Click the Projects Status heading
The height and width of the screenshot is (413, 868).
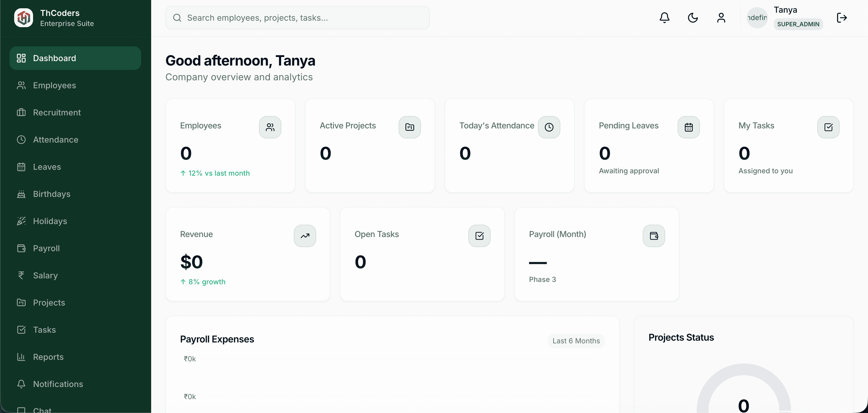681,337
